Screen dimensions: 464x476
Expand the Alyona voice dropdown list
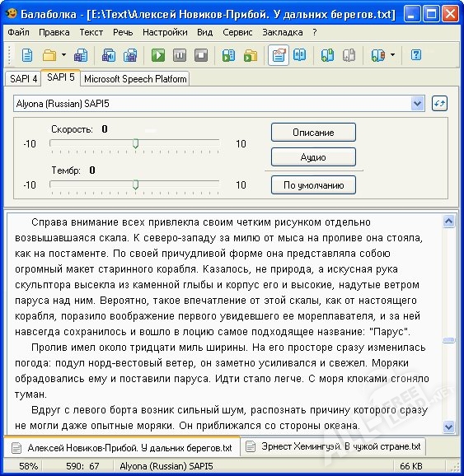point(417,104)
